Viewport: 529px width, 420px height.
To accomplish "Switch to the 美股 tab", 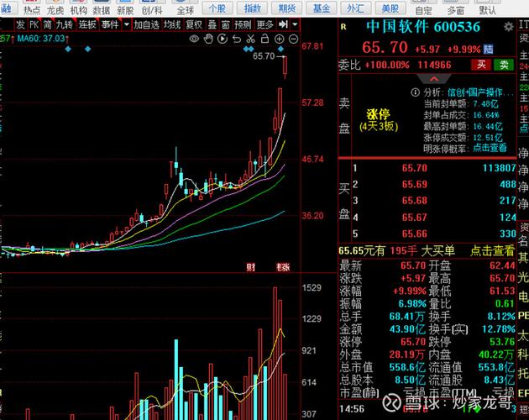I will 390,8.
